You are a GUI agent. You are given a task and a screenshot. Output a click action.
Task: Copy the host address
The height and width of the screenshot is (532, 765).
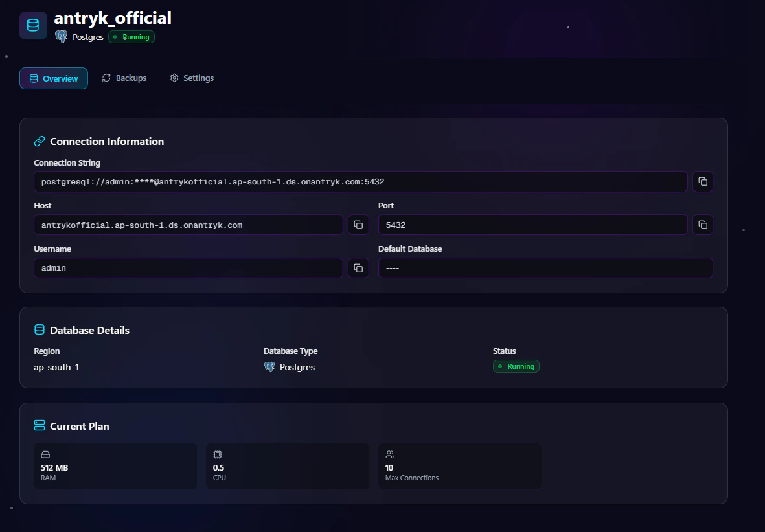(358, 225)
